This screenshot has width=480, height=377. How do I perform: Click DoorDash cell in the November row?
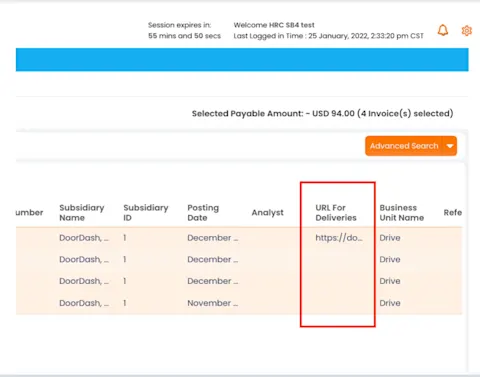point(84,303)
